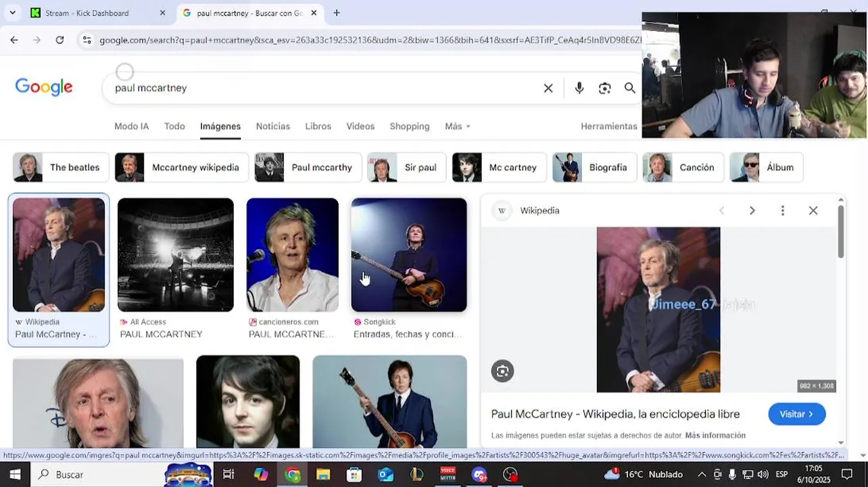
Task: Expand the Más dropdown menu
Action: [x=458, y=126]
